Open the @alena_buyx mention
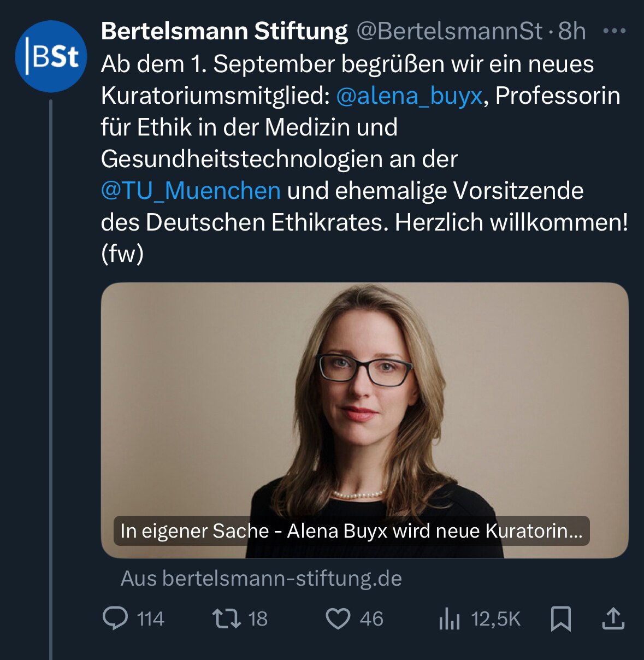644x660 pixels. [410, 96]
